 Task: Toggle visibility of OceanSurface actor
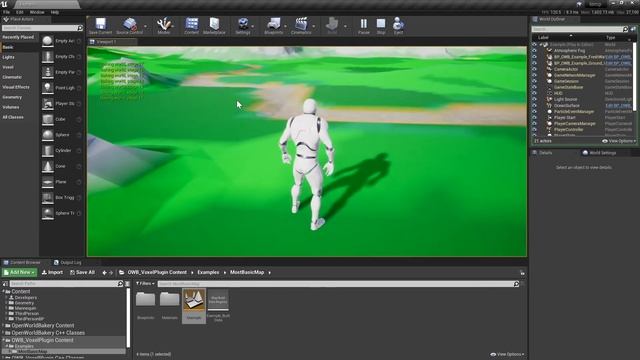(534, 105)
